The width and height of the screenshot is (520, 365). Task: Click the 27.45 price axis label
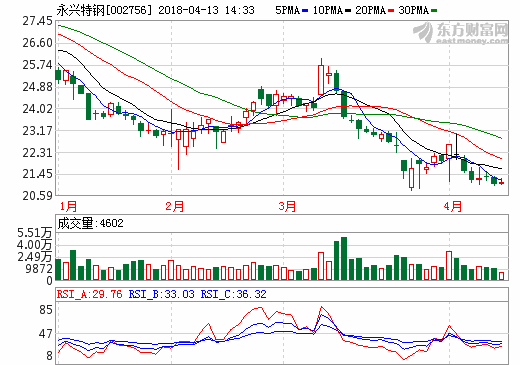pyautogui.click(x=37, y=21)
